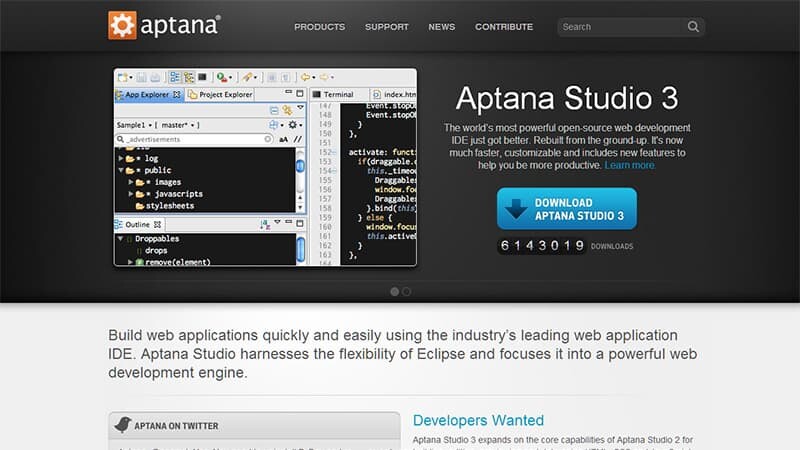Click the App Explorer filter search field
The image size is (800, 450).
point(193,139)
